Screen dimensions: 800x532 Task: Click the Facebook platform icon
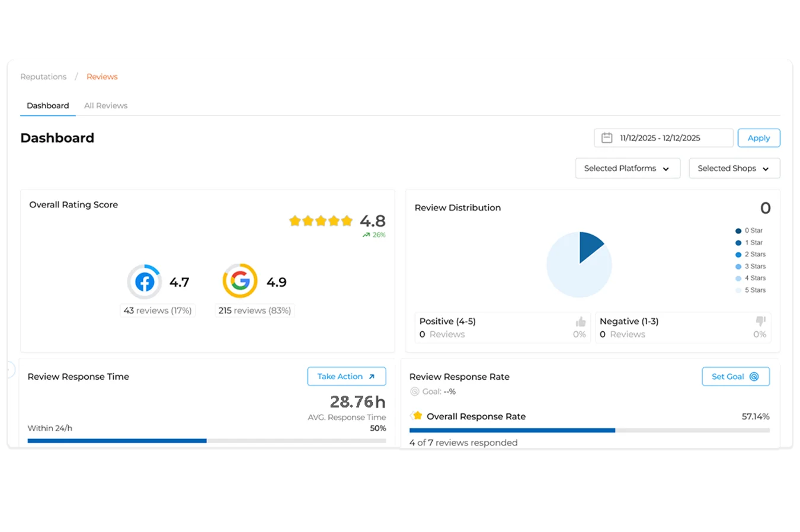tap(145, 281)
